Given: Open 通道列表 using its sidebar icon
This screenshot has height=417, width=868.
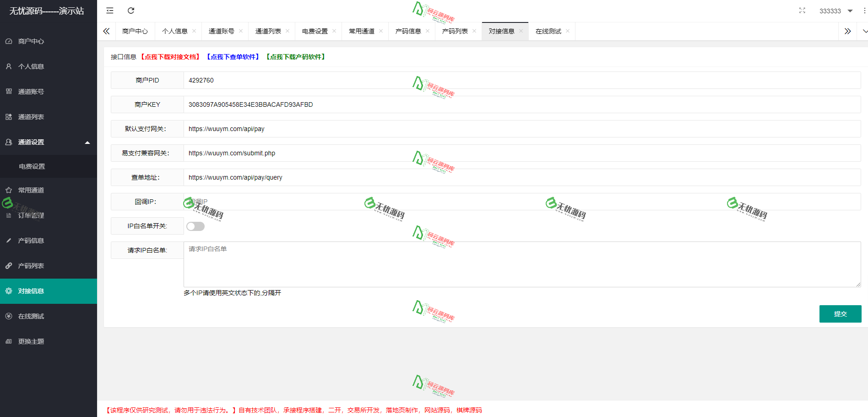Looking at the screenshot, I should tap(8, 116).
